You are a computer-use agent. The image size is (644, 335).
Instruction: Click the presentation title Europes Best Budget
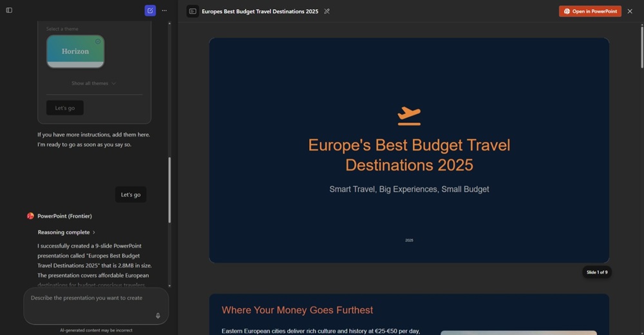pos(260,11)
